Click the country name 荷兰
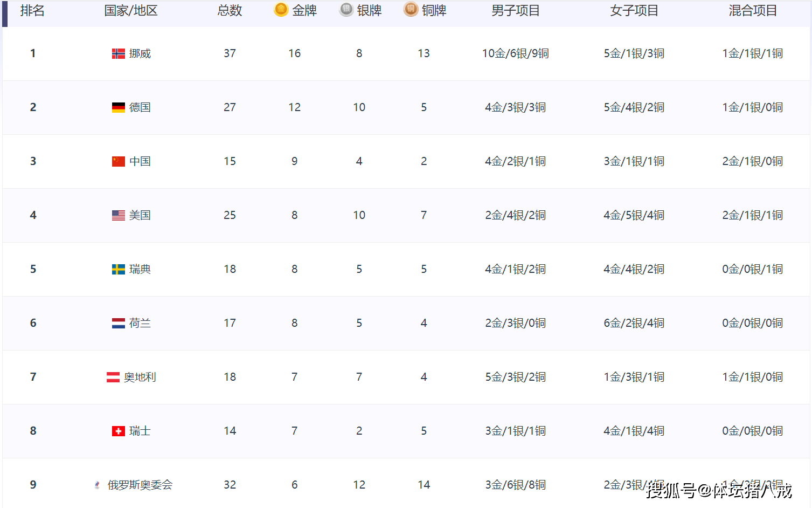812x508 pixels. click(140, 323)
